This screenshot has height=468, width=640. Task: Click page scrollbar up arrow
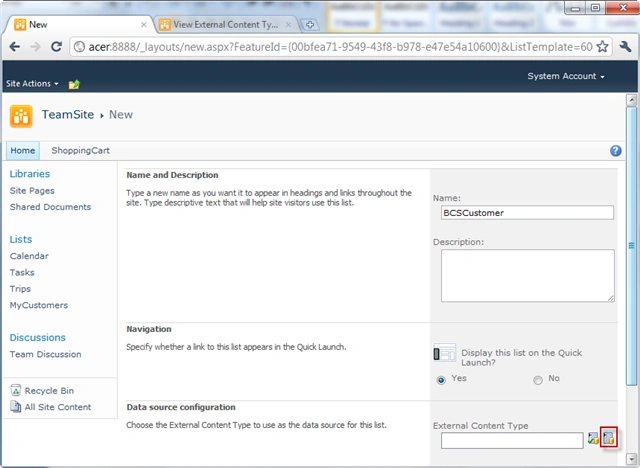click(x=631, y=100)
